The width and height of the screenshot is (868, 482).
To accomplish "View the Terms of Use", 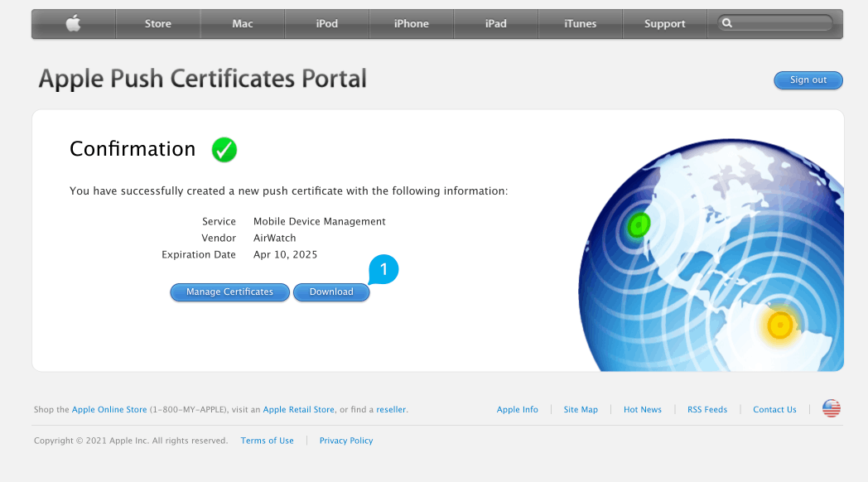I will click(x=267, y=441).
